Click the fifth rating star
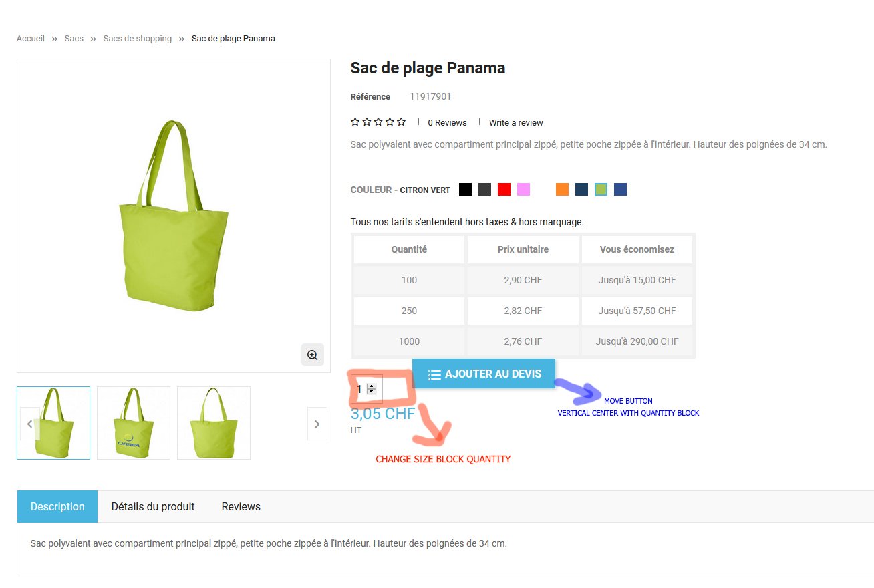 click(x=401, y=122)
